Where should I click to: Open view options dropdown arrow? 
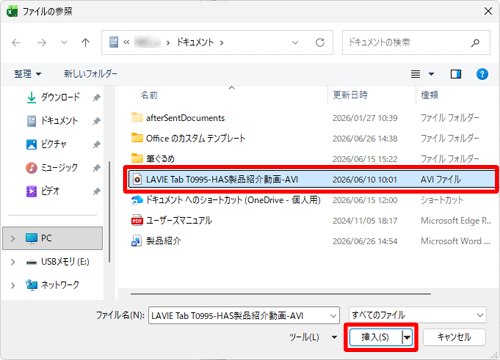[431, 74]
